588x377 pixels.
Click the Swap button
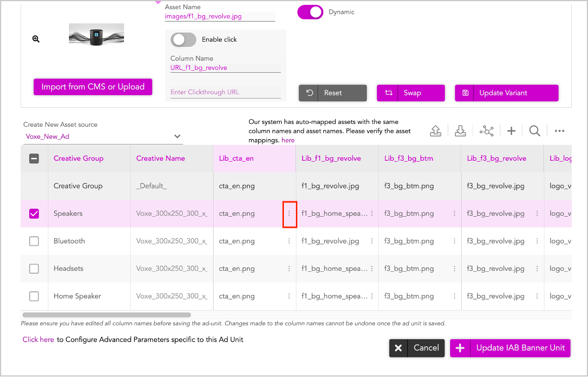point(411,93)
